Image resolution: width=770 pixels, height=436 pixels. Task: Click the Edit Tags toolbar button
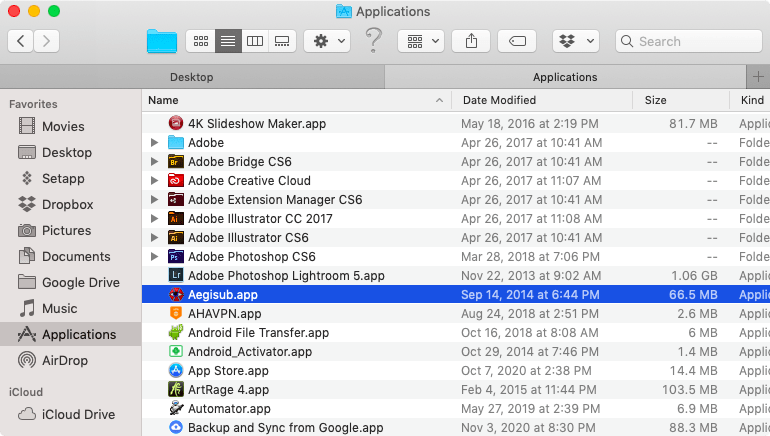tap(517, 41)
